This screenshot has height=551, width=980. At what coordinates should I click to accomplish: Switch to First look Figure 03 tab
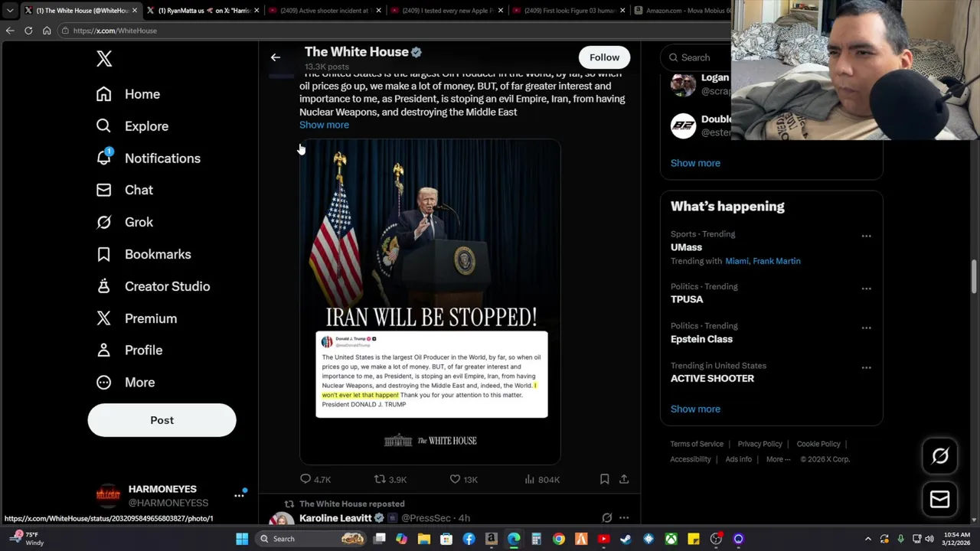567,11
